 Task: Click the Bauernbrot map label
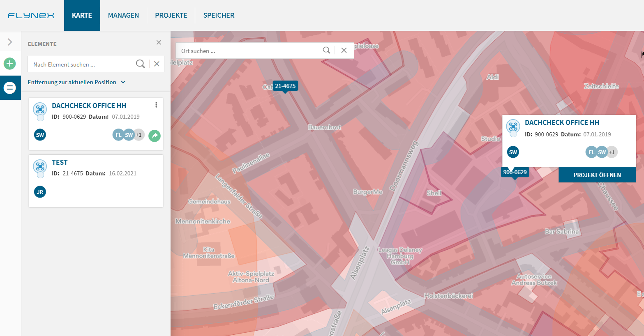coord(325,127)
